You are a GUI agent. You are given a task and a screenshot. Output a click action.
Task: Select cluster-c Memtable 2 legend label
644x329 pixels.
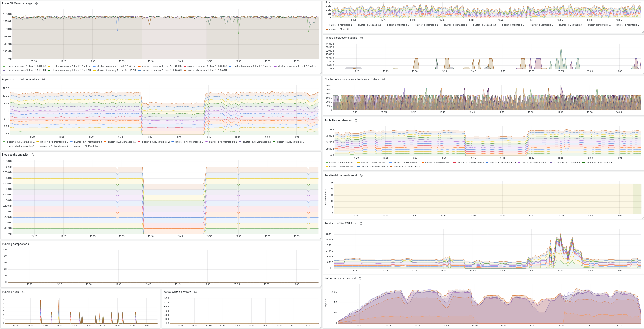click(x=541, y=25)
